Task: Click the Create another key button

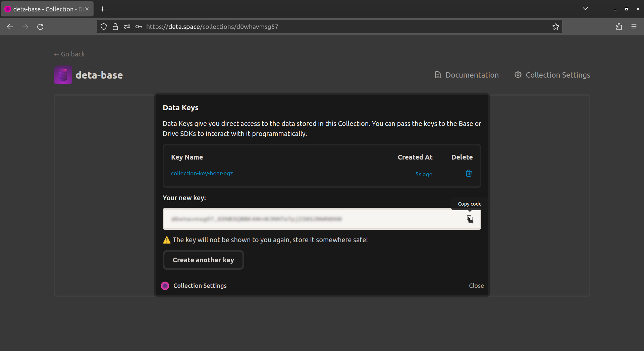Action: point(203,260)
